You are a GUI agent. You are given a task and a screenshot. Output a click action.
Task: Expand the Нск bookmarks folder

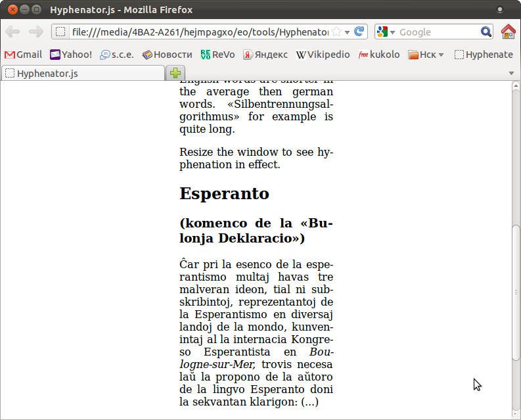(426, 55)
